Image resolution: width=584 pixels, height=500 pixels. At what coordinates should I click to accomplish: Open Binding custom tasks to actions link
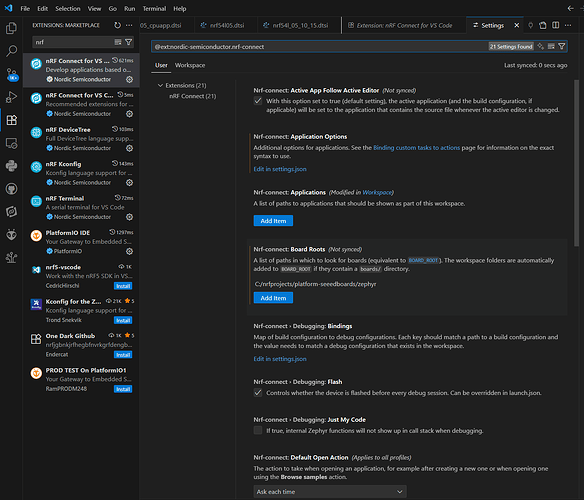coord(416,148)
